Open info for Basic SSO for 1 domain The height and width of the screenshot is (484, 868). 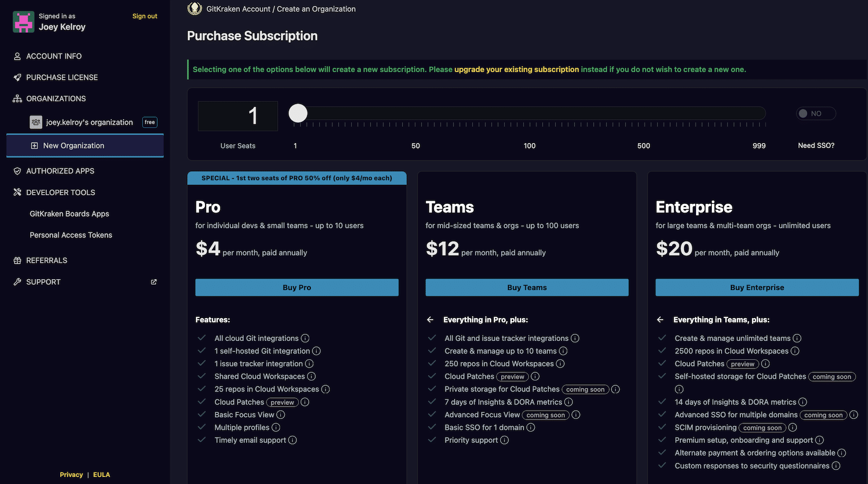click(x=531, y=428)
